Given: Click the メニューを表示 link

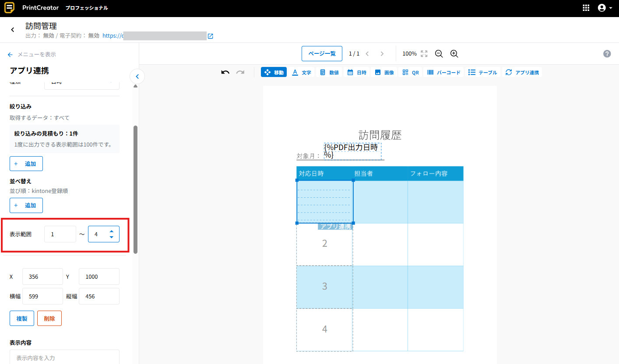Looking at the screenshot, I should pos(32,54).
